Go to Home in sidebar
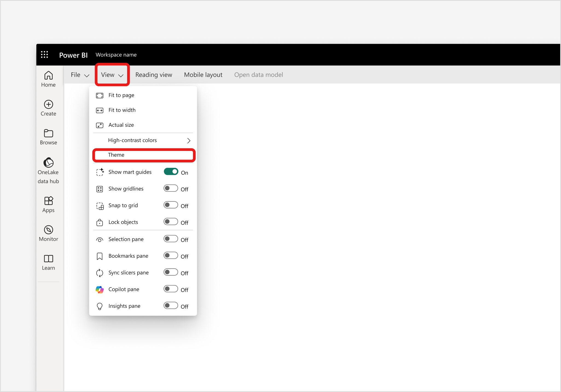The width and height of the screenshot is (561, 392). tap(48, 79)
